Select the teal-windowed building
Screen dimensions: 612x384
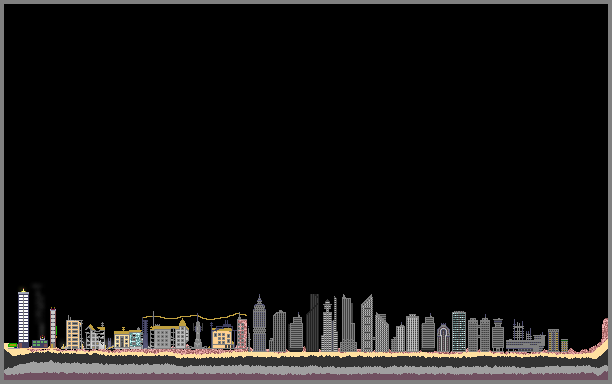tap(135, 339)
